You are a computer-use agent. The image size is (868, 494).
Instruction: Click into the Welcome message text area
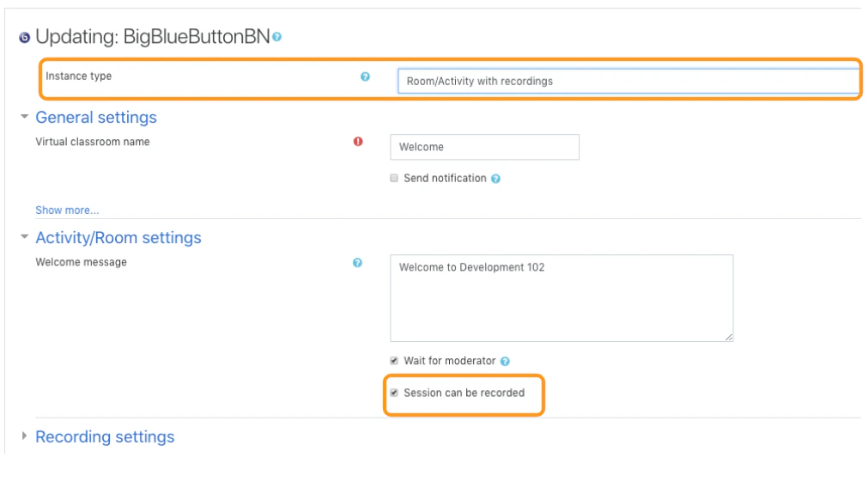click(561, 298)
